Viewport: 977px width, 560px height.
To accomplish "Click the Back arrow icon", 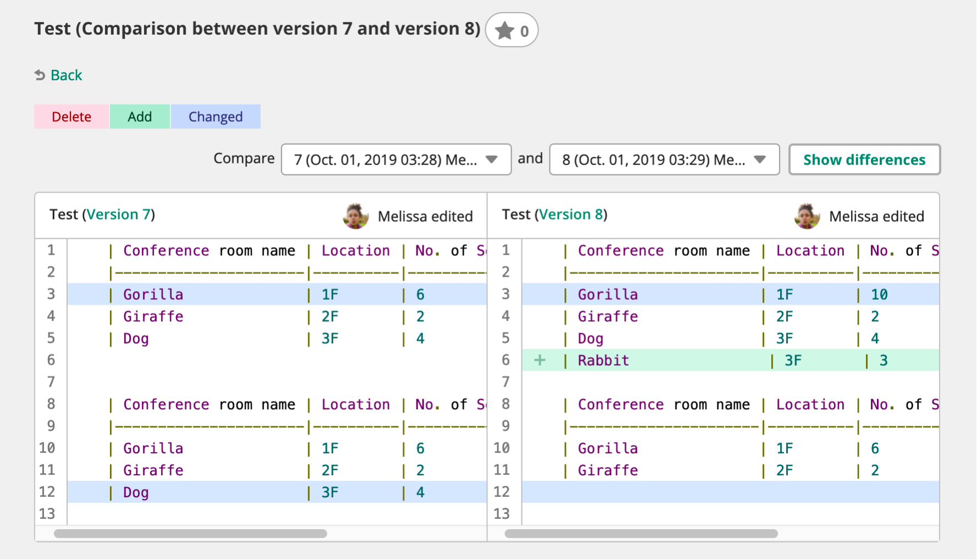I will pyautogui.click(x=40, y=75).
